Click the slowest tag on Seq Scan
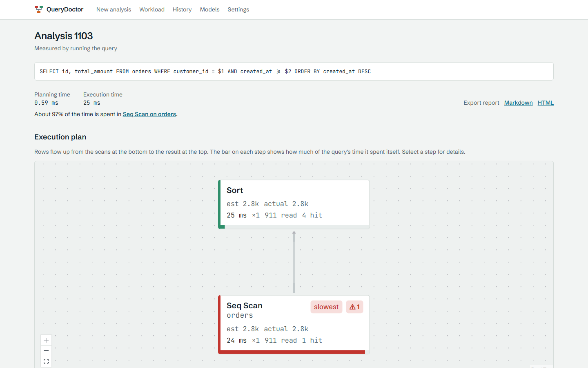Viewport: 588px width, 368px height. pos(326,307)
